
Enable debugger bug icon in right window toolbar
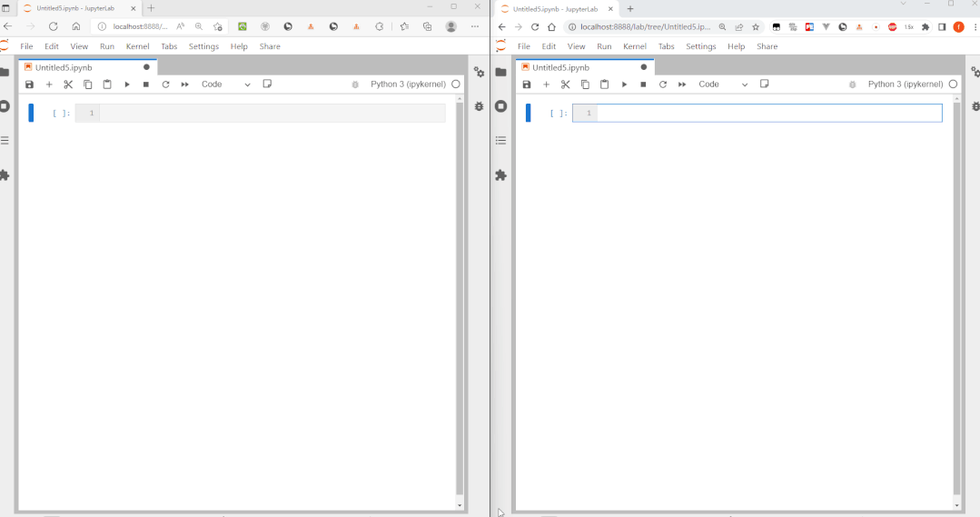coord(853,85)
